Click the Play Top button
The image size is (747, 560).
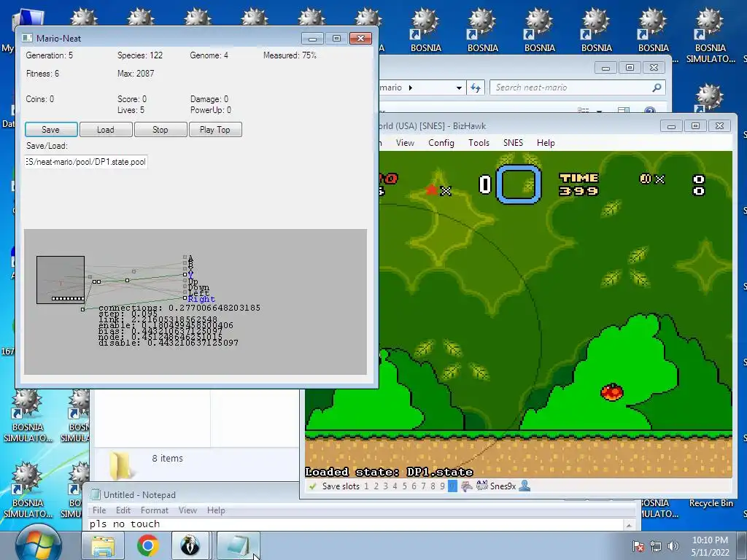215,130
